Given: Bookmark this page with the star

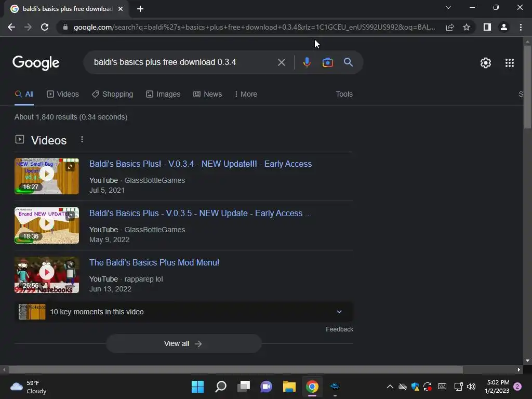Looking at the screenshot, I should pos(467,27).
